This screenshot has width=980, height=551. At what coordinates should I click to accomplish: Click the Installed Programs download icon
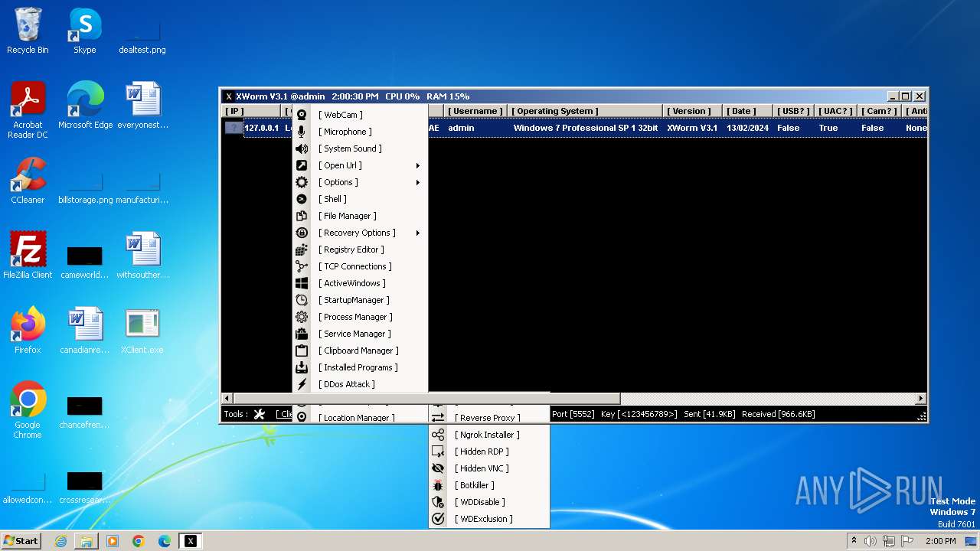point(302,367)
